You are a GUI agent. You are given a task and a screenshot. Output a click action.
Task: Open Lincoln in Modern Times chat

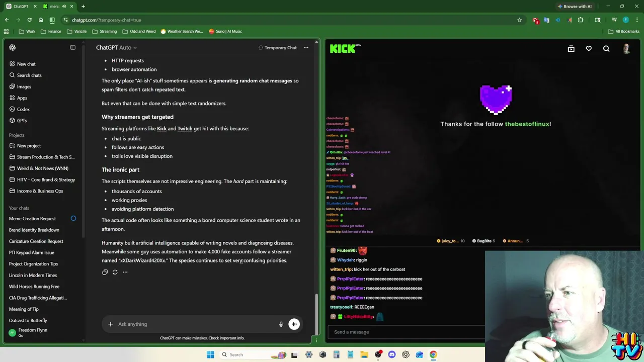[x=33, y=275]
